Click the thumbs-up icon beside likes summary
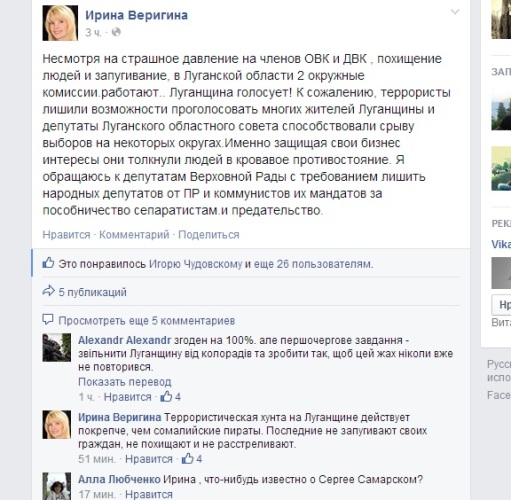The width and height of the screenshot is (511, 500). tap(48, 263)
